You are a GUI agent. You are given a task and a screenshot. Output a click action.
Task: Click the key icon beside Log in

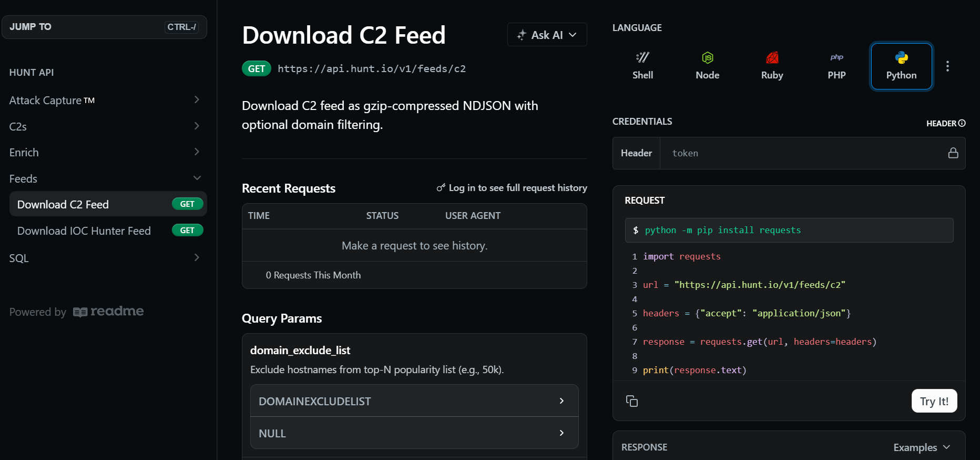[x=441, y=188]
